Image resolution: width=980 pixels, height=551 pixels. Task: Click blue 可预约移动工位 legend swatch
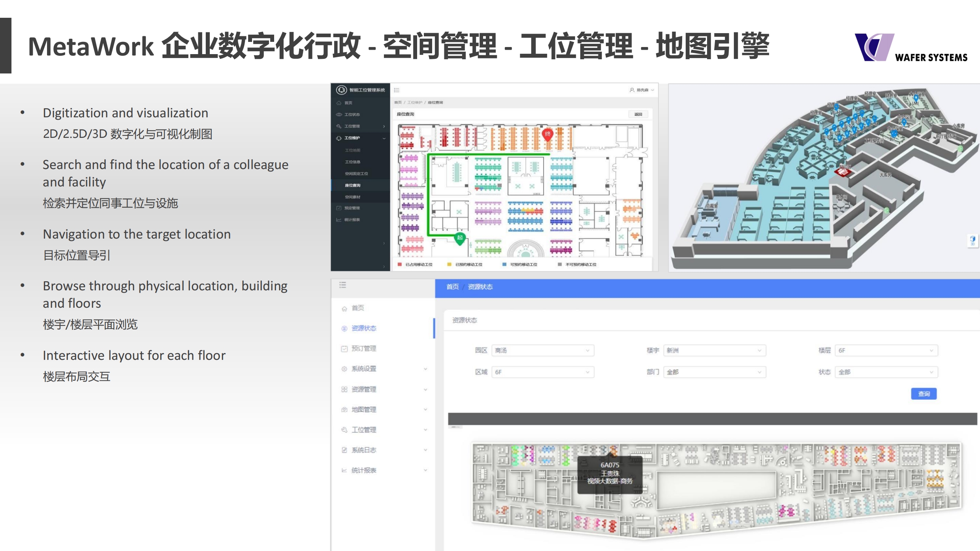click(504, 264)
